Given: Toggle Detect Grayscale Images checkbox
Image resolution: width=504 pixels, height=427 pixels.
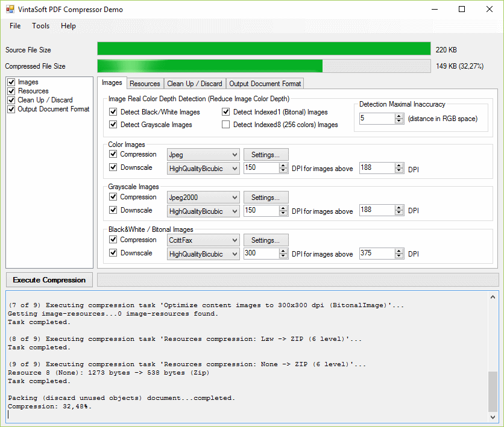Looking at the screenshot, I should [113, 125].
